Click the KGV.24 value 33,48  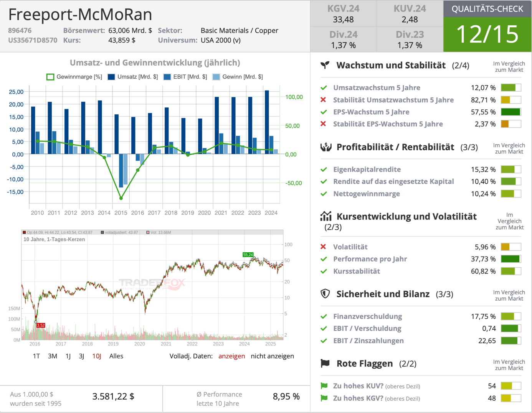[x=343, y=19]
